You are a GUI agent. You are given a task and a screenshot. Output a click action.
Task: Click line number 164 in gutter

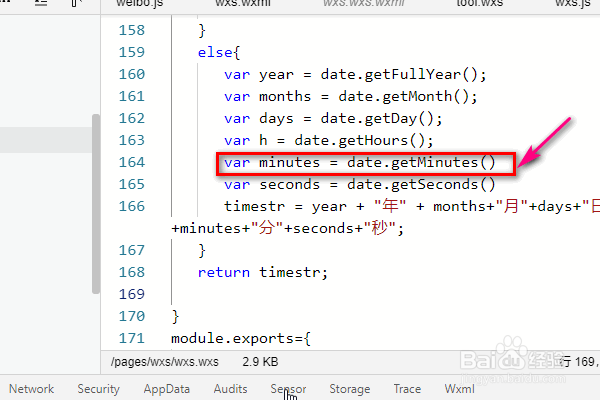[x=132, y=162]
